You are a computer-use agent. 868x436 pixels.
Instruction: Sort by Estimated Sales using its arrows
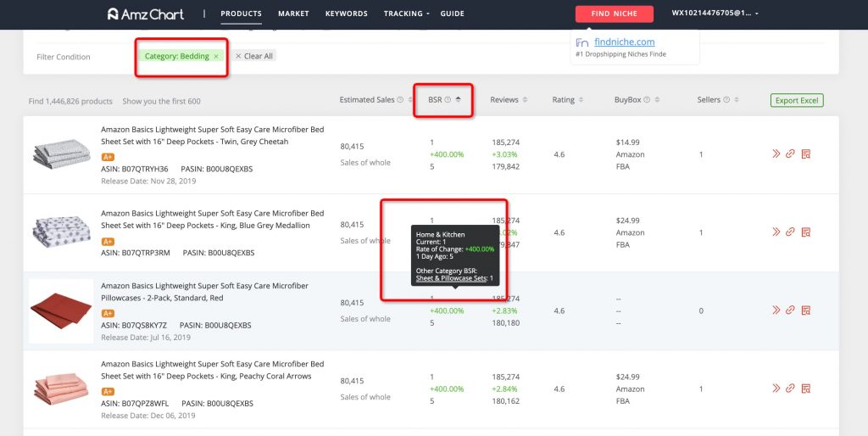click(410, 100)
